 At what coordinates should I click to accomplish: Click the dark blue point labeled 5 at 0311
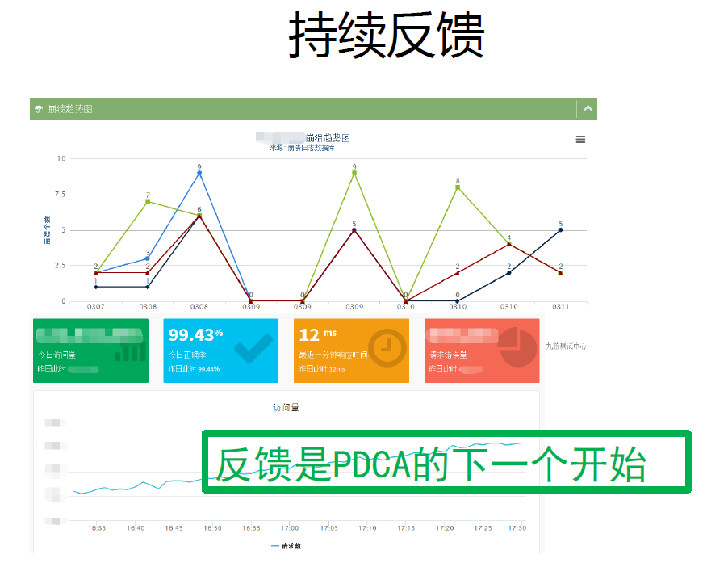click(560, 230)
